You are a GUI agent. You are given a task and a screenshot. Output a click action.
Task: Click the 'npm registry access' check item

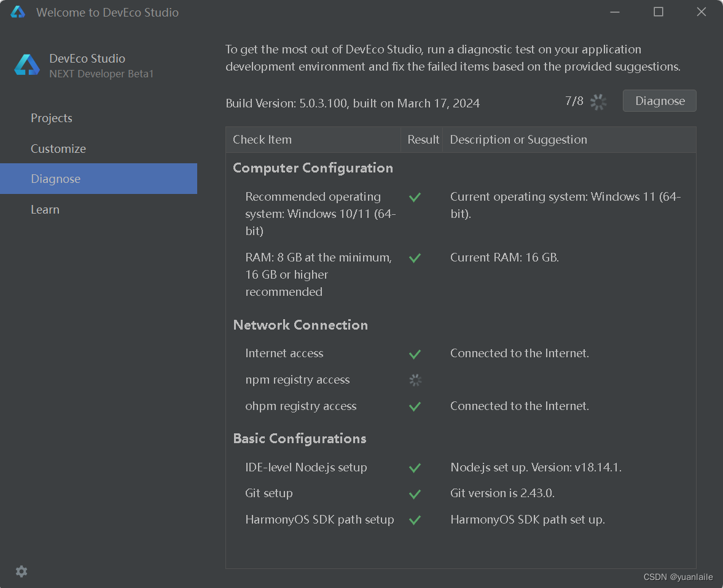click(297, 380)
